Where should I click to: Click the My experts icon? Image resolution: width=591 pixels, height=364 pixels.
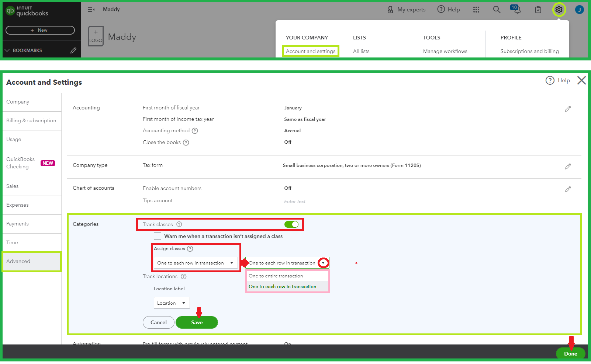(391, 10)
